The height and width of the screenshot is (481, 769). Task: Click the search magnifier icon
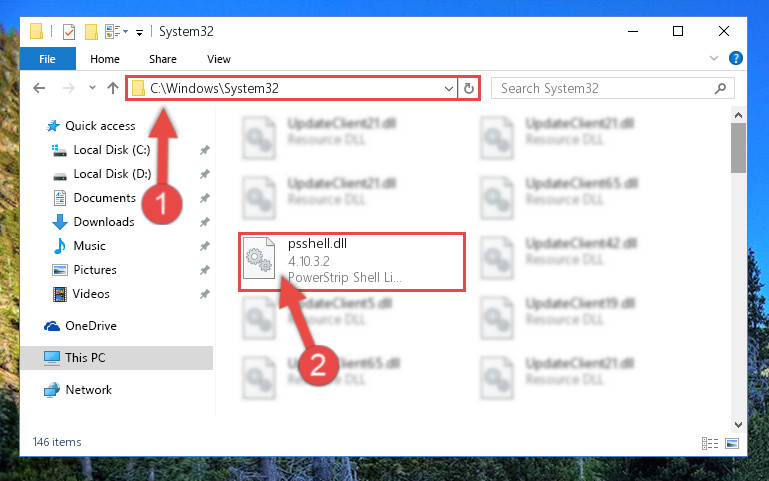pyautogui.click(x=720, y=88)
